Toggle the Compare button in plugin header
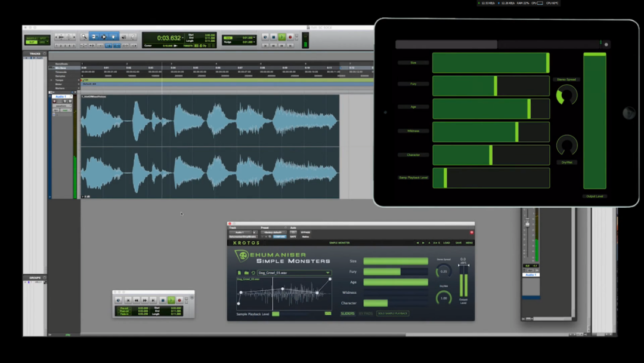Viewport: 644px width, 363px height. [x=280, y=237]
